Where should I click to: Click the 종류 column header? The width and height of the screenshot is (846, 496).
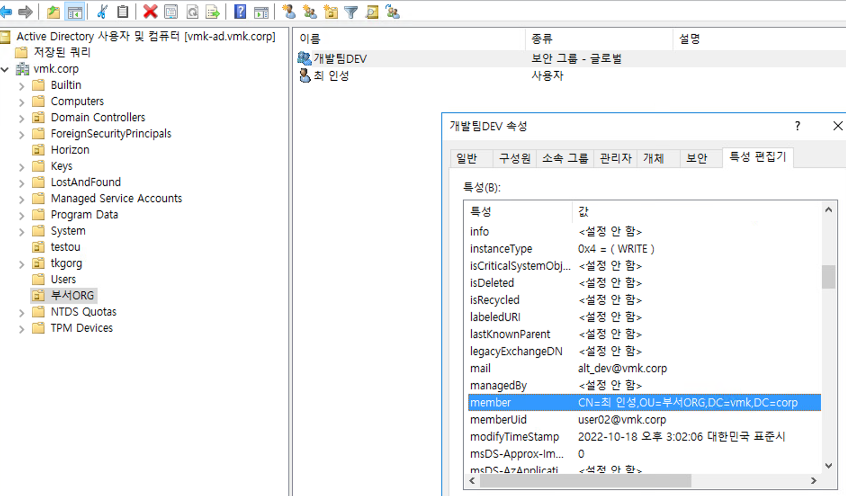[x=599, y=39]
